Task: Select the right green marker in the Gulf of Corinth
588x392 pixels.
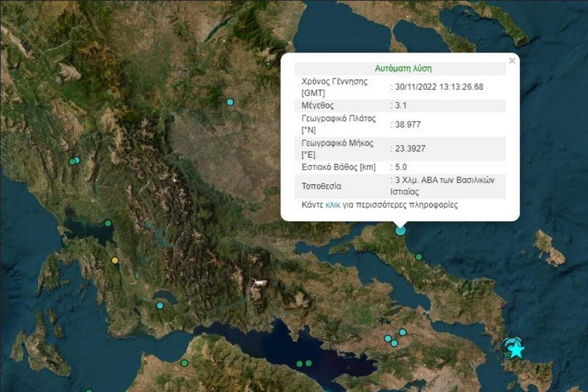Action: point(308,363)
